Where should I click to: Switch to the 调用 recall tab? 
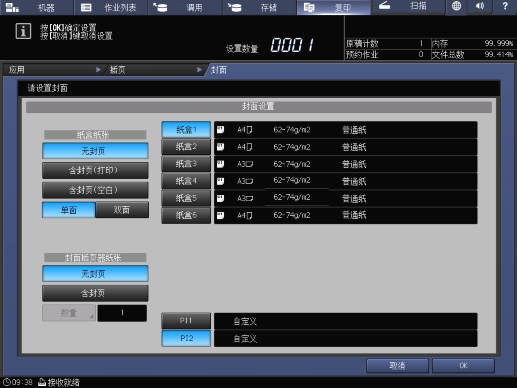point(185,7)
